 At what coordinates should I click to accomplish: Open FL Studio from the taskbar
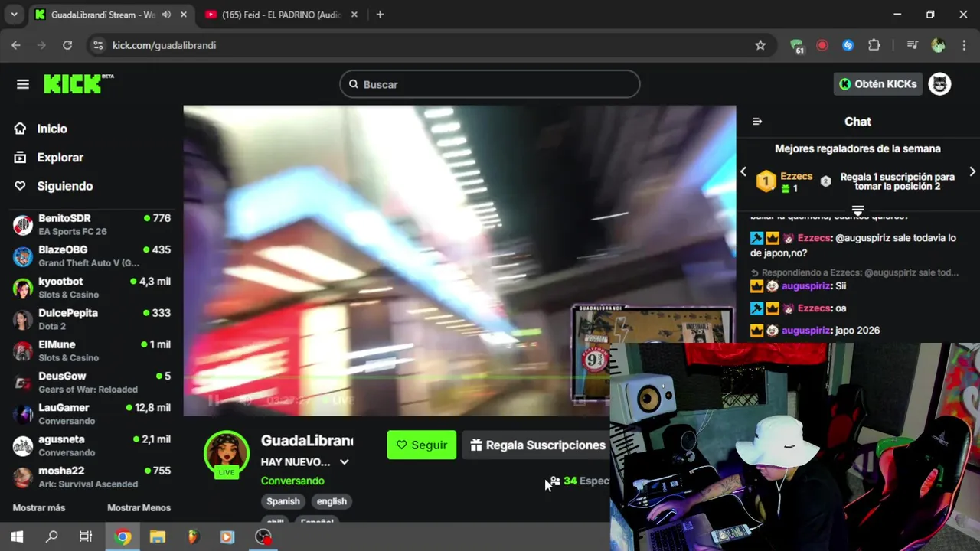pyautogui.click(x=193, y=536)
